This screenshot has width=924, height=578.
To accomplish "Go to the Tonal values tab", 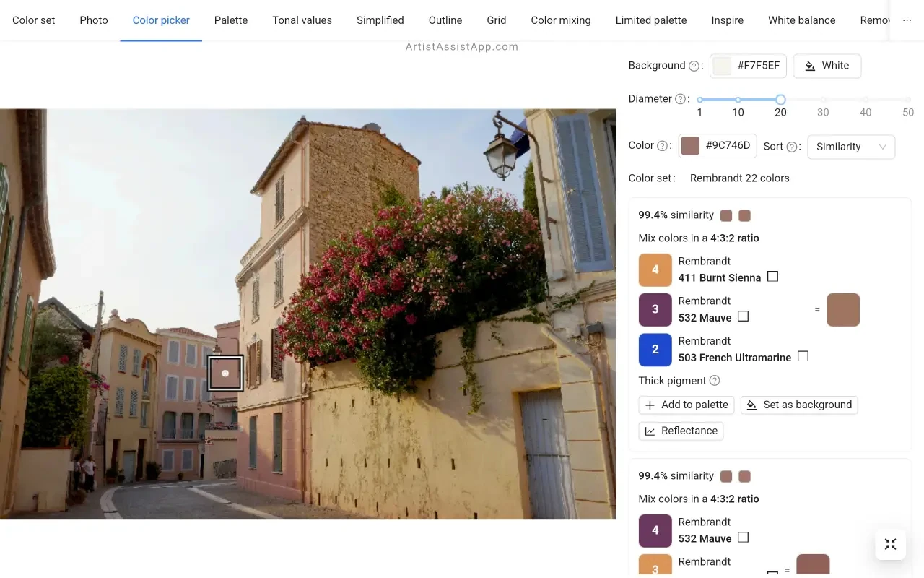I will coord(302,20).
